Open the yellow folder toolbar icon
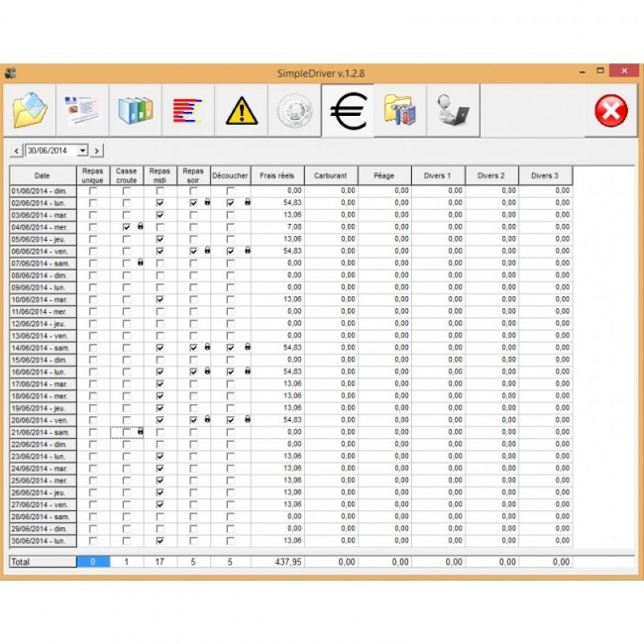Screen dimensions: 644x644 pyautogui.click(x=29, y=111)
